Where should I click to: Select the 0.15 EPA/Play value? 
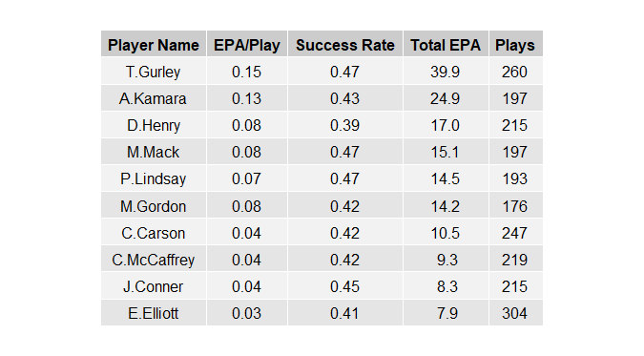(x=246, y=72)
